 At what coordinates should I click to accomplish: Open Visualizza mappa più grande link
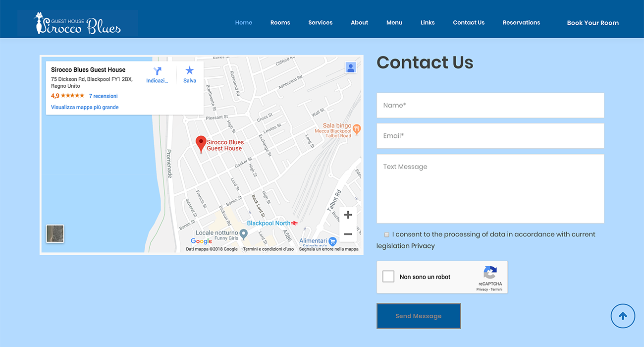85,107
